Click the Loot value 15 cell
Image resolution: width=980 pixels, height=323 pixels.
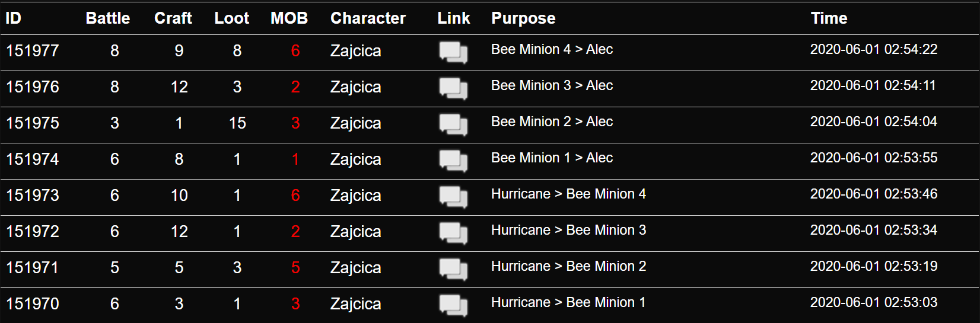pyautogui.click(x=237, y=123)
